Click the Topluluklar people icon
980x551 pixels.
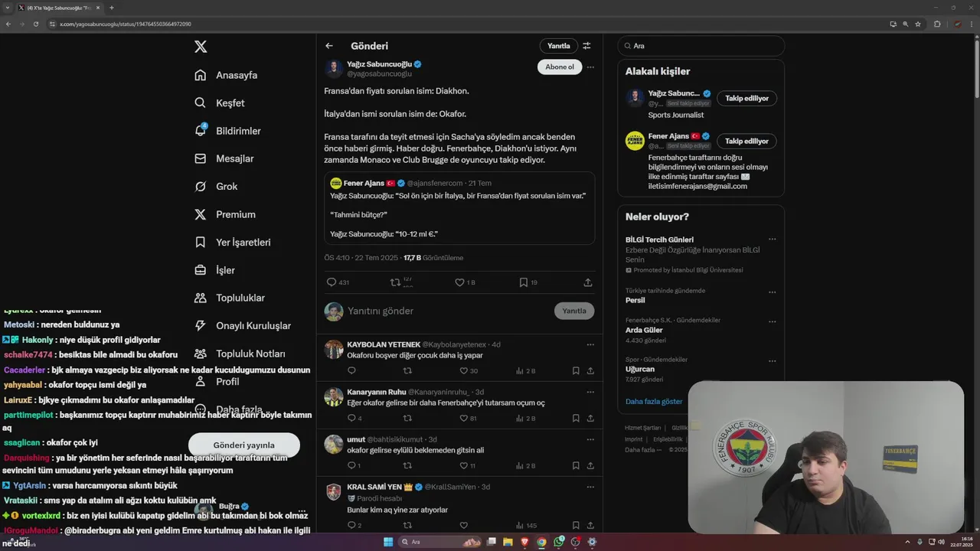point(201,298)
